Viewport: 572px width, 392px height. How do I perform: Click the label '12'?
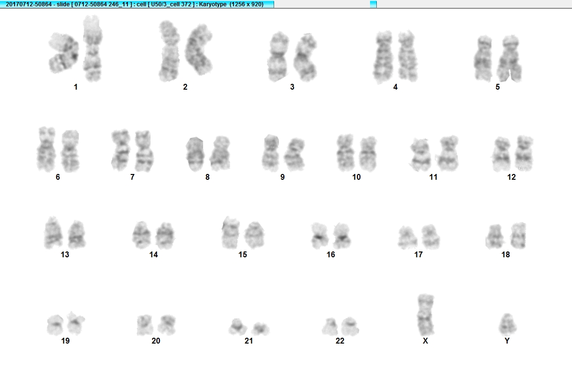(511, 177)
